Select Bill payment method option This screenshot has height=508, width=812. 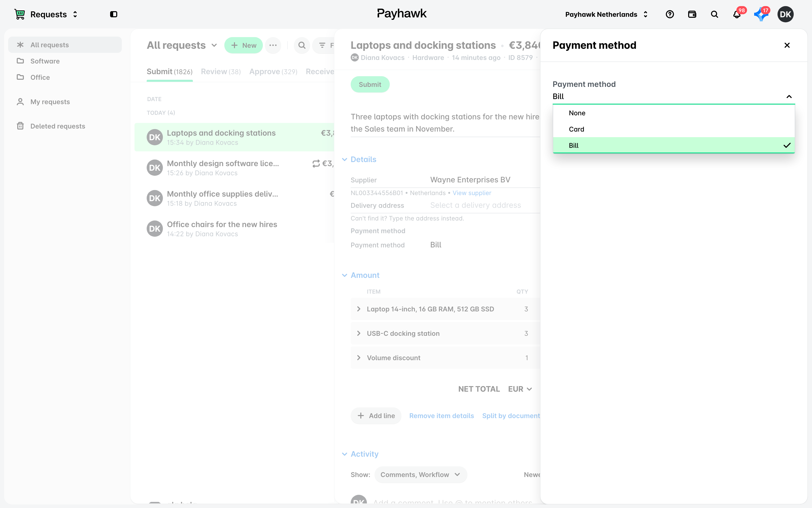(x=674, y=145)
